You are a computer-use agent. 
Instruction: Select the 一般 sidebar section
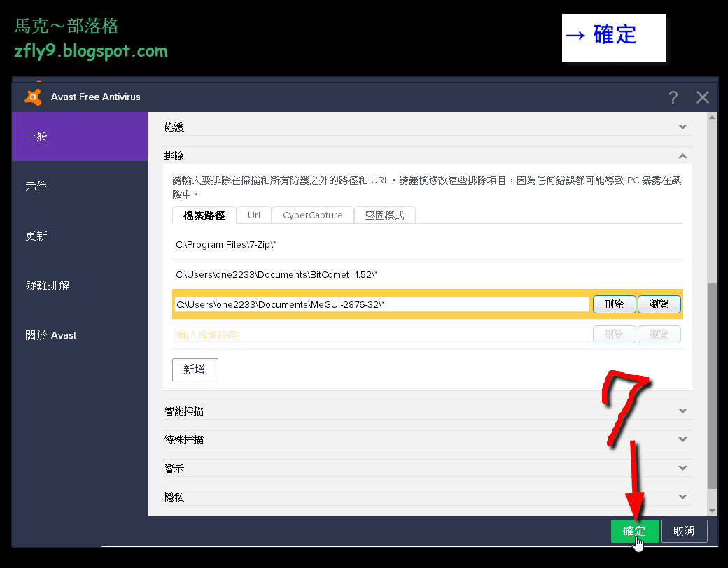(x=80, y=136)
